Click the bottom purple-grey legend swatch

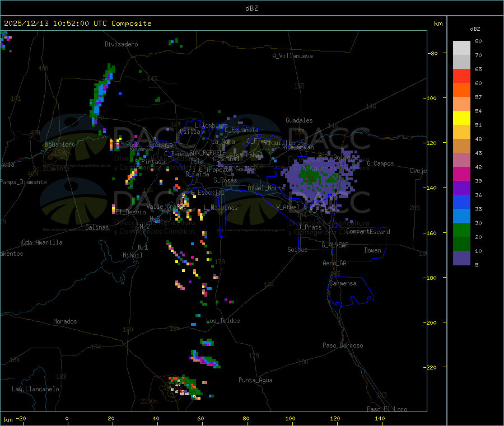461,258
